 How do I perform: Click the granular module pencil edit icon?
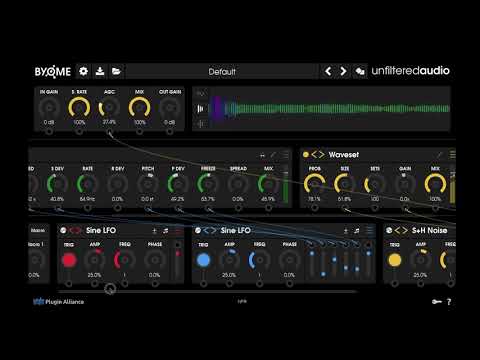coord(273,155)
